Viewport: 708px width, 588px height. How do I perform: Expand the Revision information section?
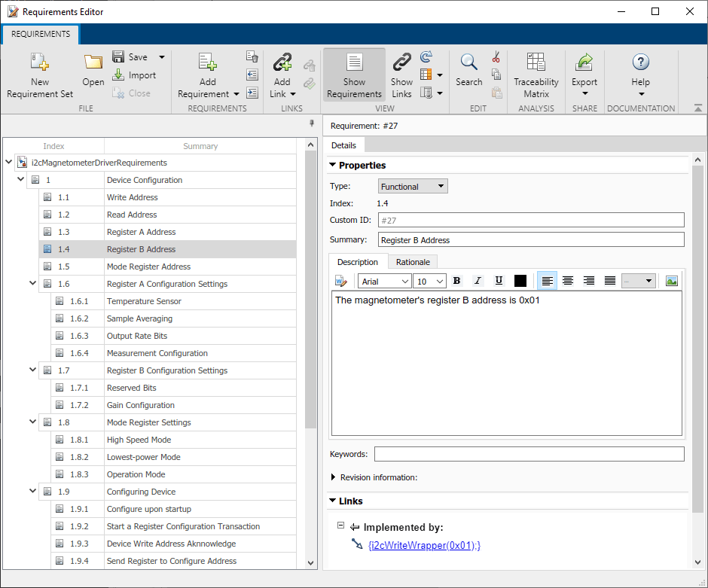click(334, 477)
